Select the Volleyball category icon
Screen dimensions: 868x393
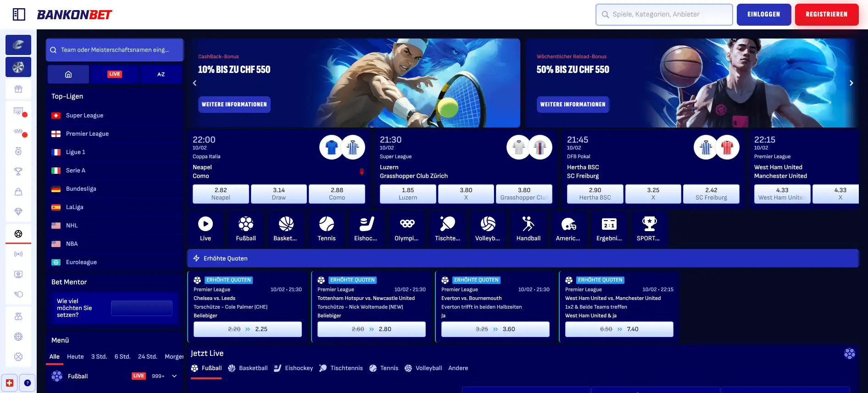(488, 228)
